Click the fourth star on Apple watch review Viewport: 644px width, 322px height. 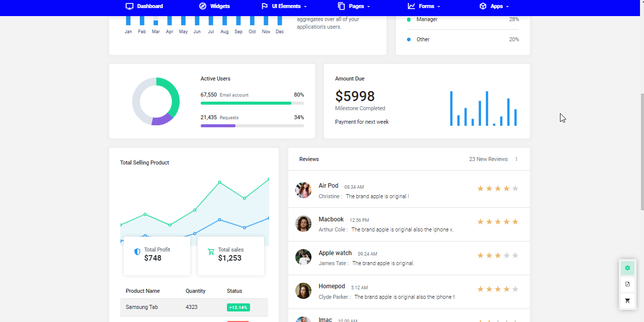click(507, 256)
